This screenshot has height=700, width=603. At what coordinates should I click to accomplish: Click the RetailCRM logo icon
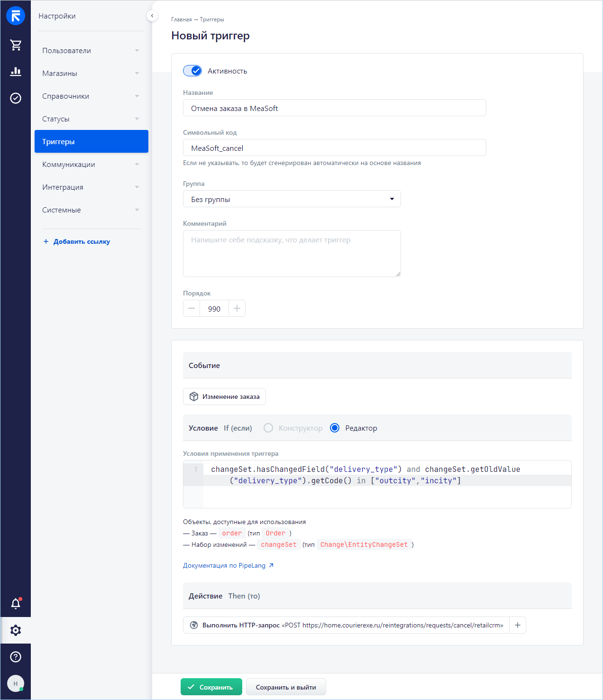pyautogui.click(x=16, y=16)
